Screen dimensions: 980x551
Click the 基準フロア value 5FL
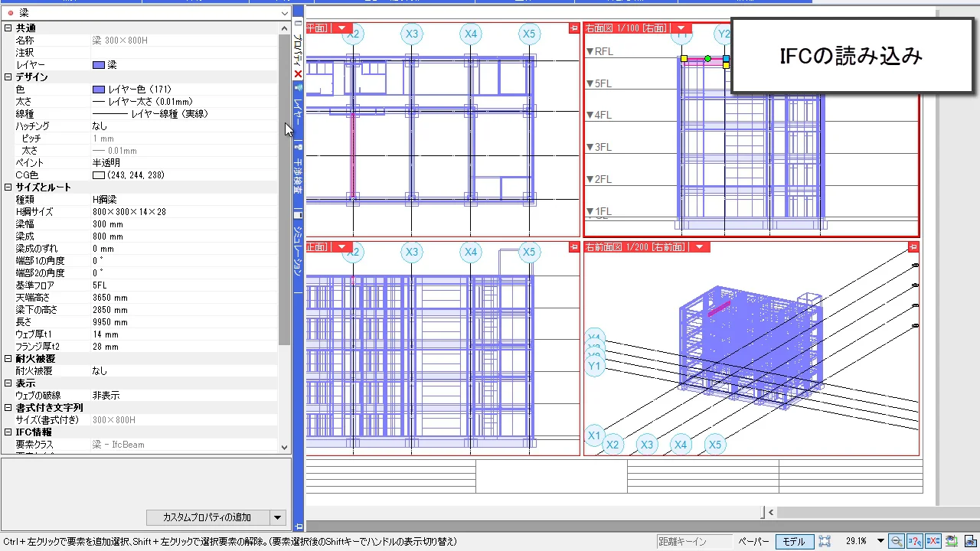click(100, 285)
